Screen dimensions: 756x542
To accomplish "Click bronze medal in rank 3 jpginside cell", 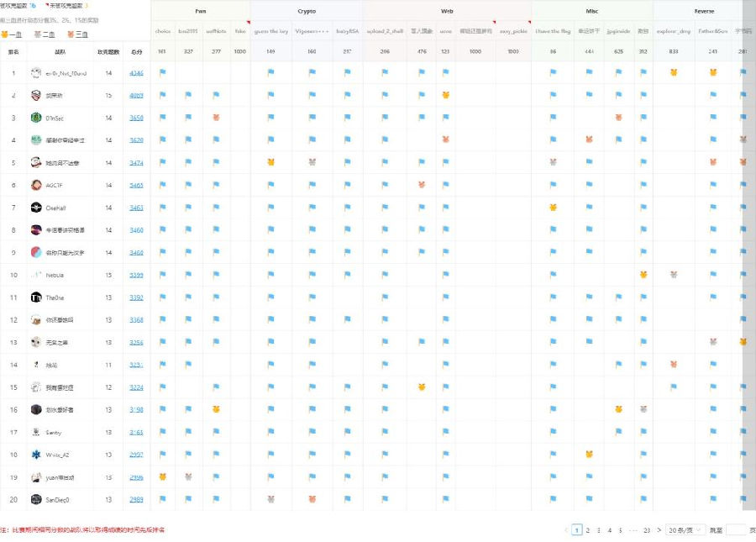I will click(618, 117).
